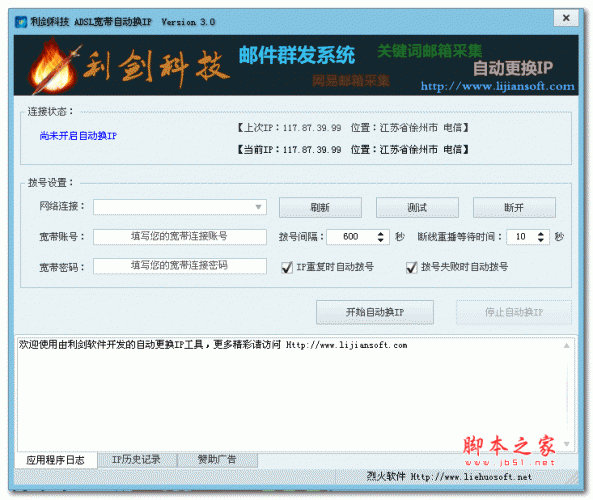
Task: Decrease 拨号间隔 with the down arrow
Action: pyautogui.click(x=380, y=240)
